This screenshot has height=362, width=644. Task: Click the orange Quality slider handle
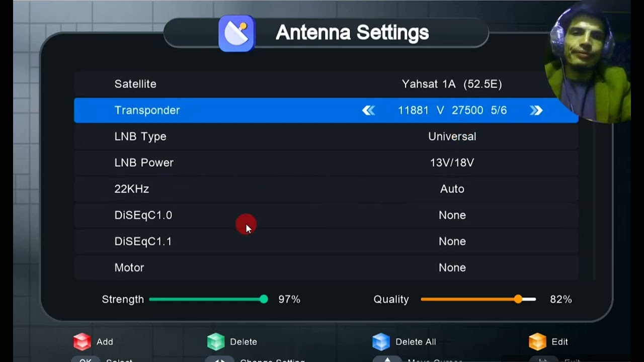point(518,299)
